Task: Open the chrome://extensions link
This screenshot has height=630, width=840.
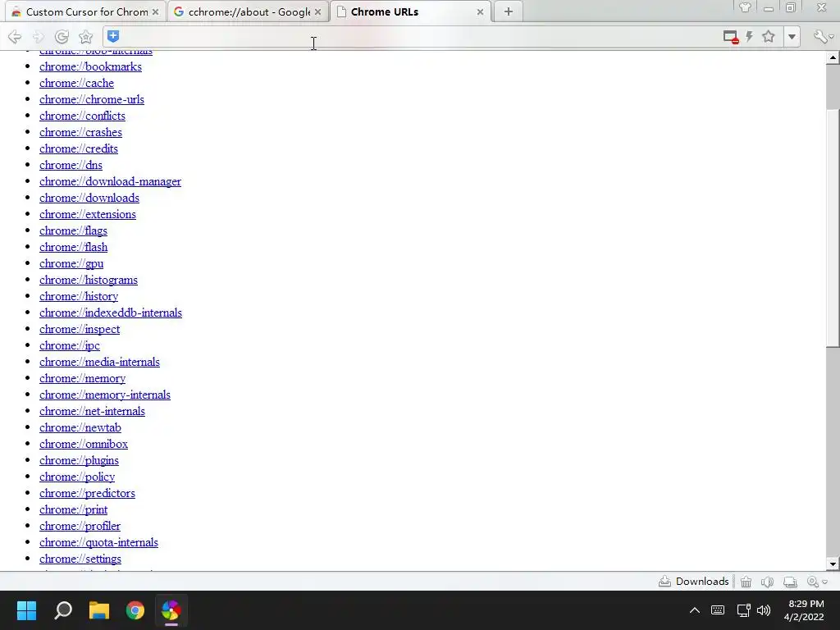Action: [x=87, y=214]
